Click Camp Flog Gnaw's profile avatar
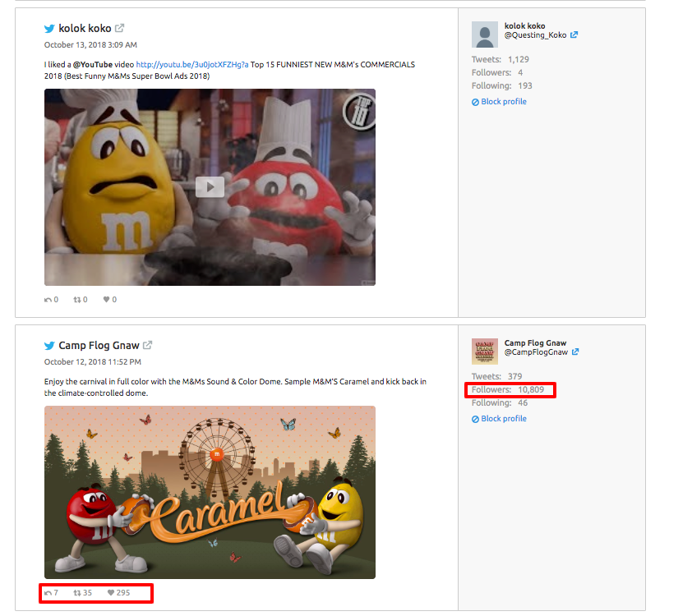 click(x=484, y=351)
